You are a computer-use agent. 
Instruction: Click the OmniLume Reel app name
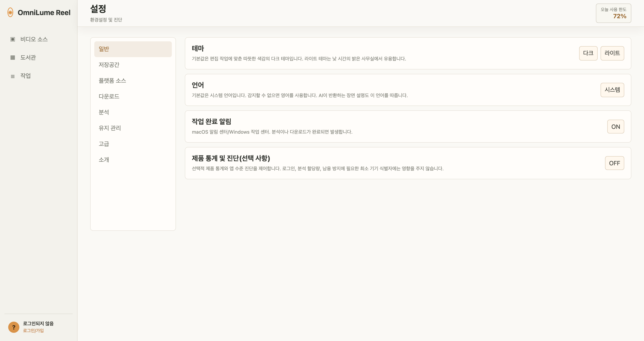click(44, 12)
